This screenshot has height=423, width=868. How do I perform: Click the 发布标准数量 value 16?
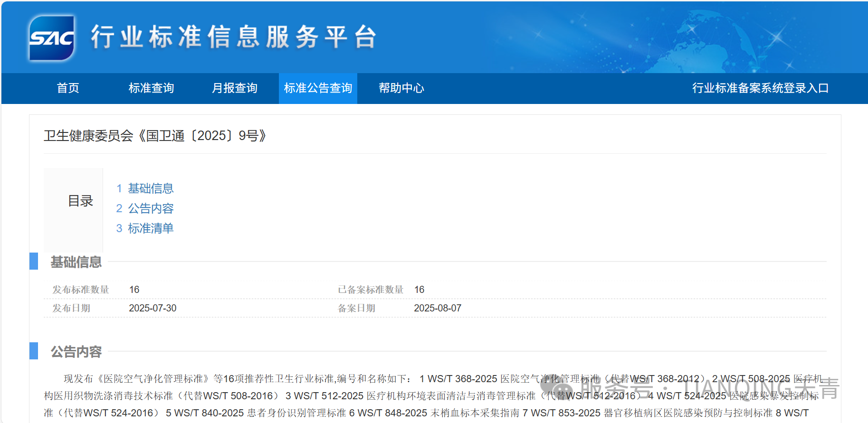coord(134,290)
